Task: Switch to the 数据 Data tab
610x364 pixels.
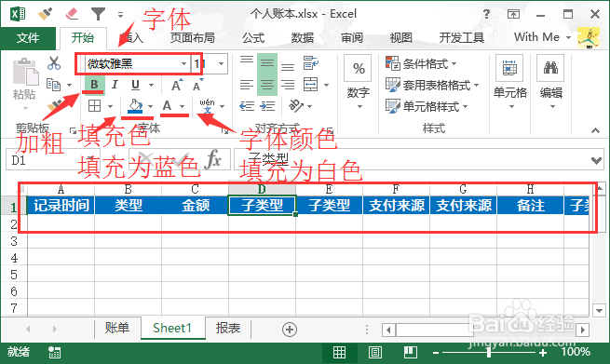Action: tap(303, 38)
